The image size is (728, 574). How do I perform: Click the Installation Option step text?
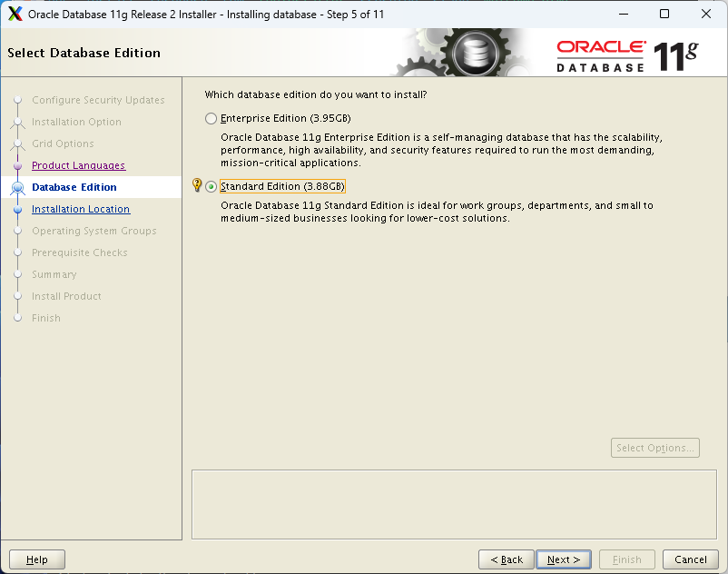click(76, 122)
